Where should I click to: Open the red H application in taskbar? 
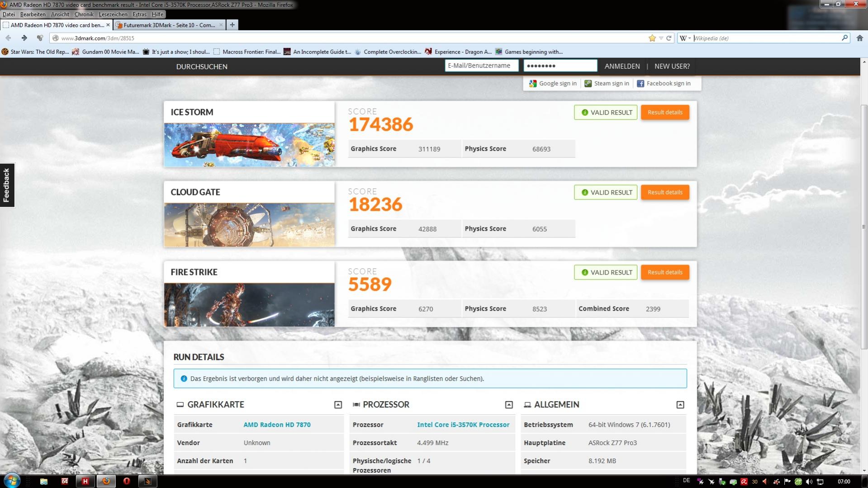click(x=85, y=481)
